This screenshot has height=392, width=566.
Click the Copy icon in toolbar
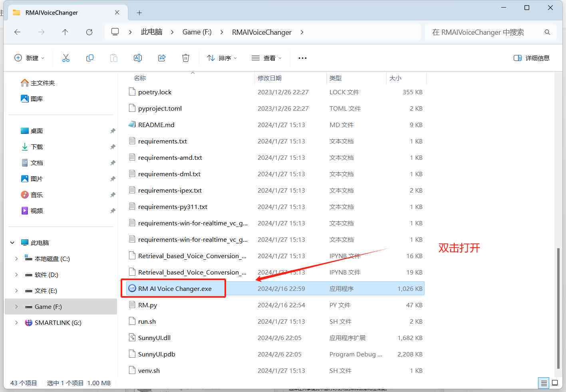click(90, 58)
